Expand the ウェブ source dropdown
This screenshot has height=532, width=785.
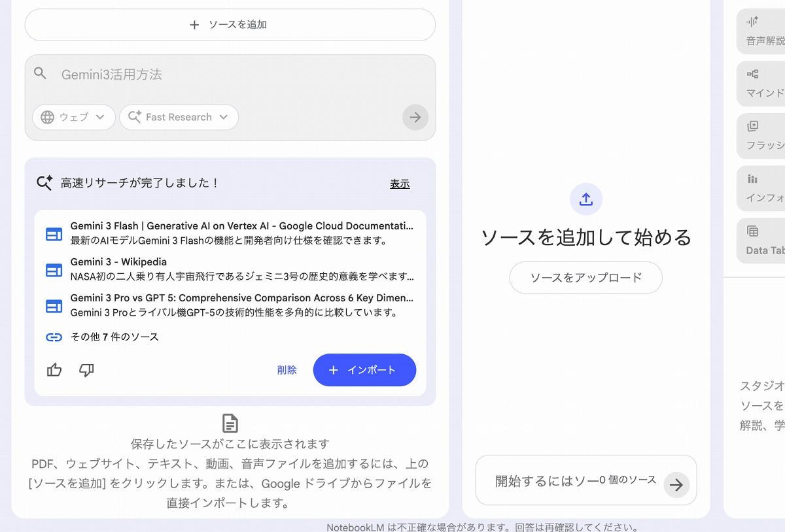(73, 118)
